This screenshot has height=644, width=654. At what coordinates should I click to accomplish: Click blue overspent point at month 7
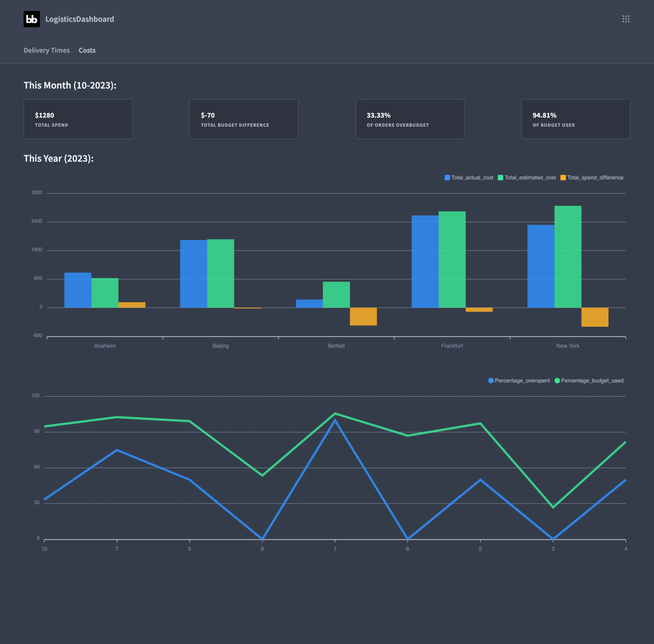click(117, 450)
